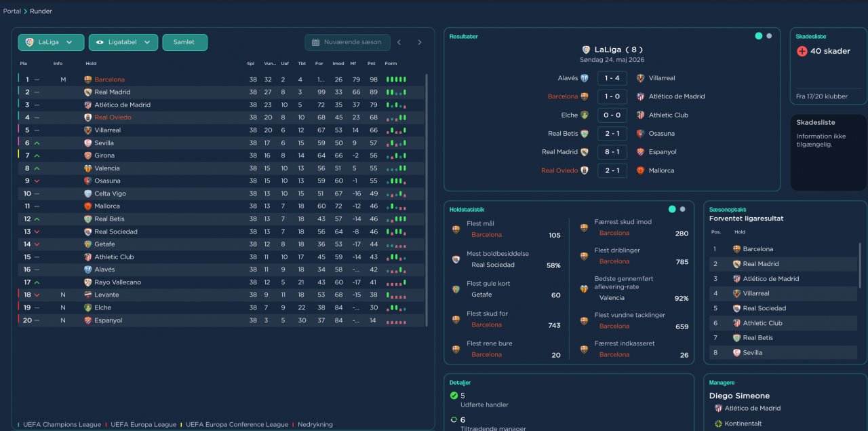Open Portal in the breadcrumb

pos(12,12)
